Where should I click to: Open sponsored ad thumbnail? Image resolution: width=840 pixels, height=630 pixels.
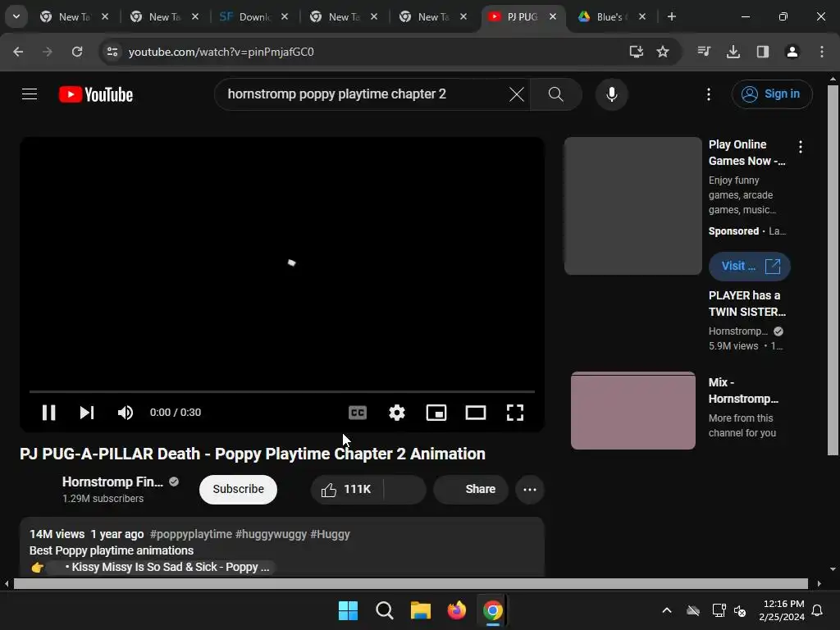pos(632,206)
